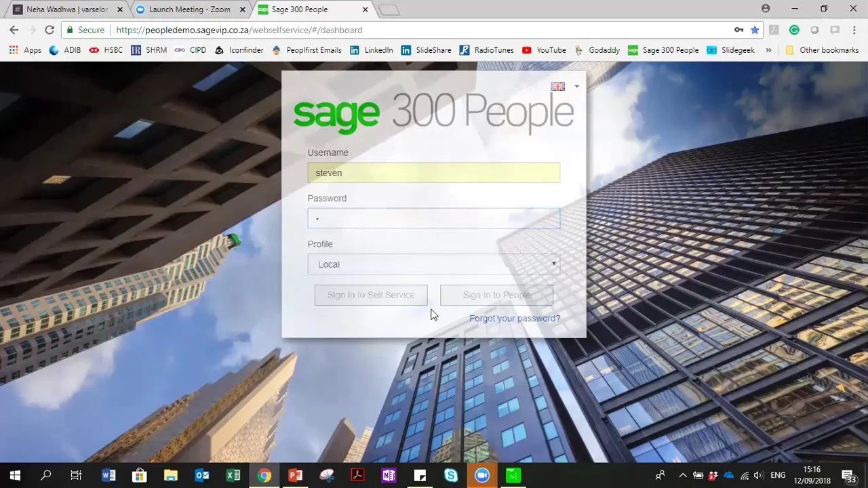Open taskbar search icon
The image size is (868, 488).
coord(46,476)
